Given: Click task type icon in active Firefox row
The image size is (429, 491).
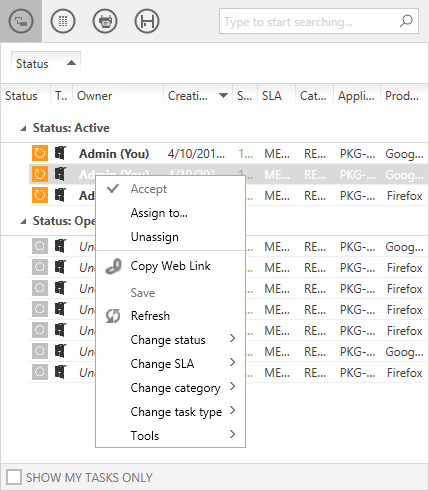Looking at the screenshot, I should tap(61, 195).
